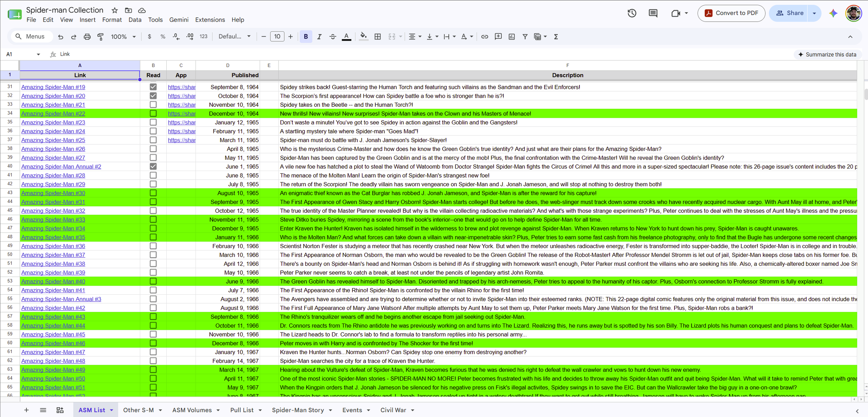Click the font size field
Viewport: 868px width, 417px height.
277,36
